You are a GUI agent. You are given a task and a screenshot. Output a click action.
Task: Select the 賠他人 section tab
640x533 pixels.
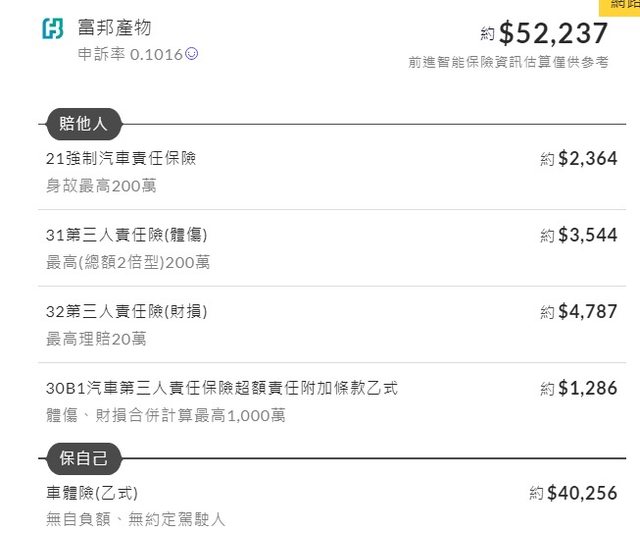point(84,125)
